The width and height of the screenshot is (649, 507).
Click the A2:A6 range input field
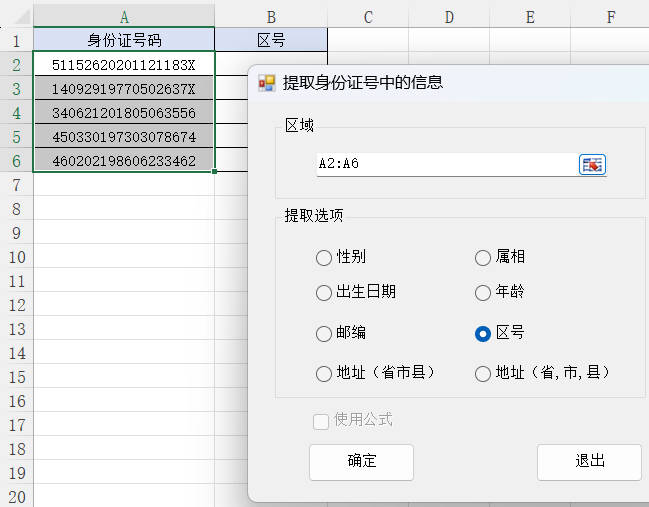(445, 165)
